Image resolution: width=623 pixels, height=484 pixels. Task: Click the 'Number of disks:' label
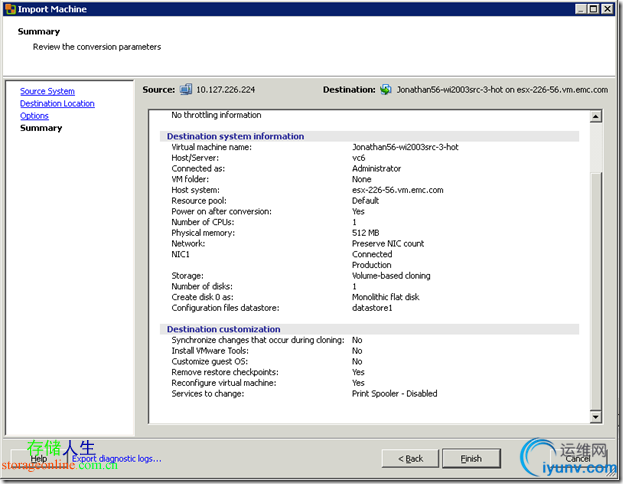(202, 287)
